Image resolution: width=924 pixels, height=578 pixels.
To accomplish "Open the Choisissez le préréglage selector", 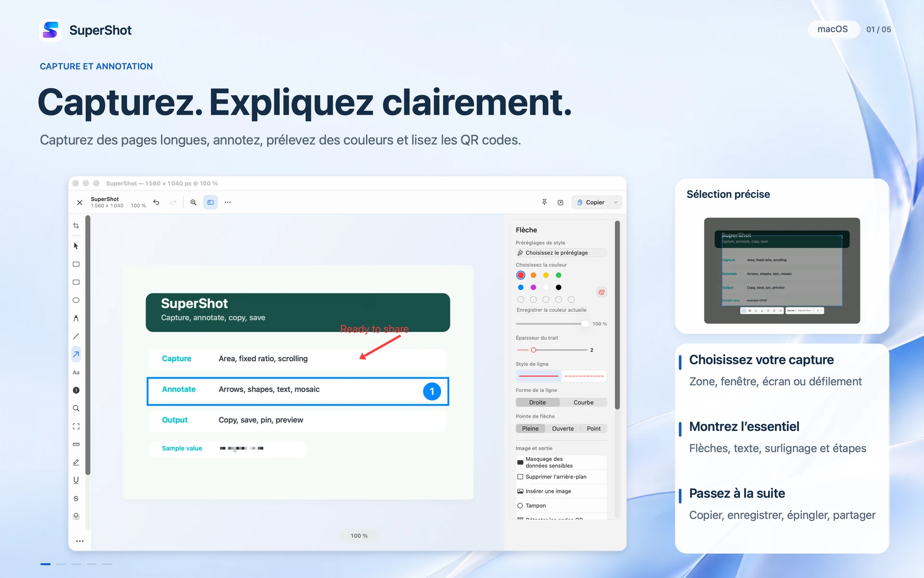I will tap(561, 252).
